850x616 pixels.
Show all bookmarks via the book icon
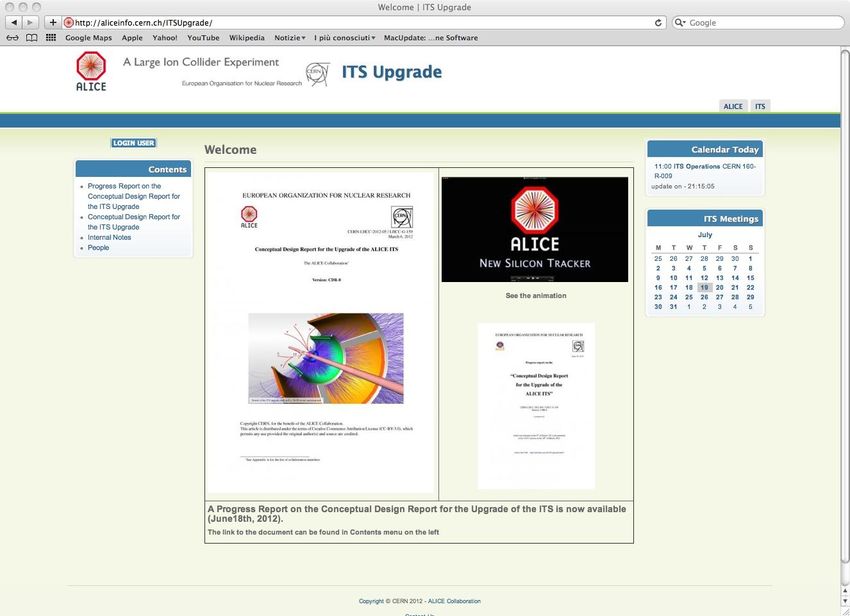pyautogui.click(x=32, y=38)
